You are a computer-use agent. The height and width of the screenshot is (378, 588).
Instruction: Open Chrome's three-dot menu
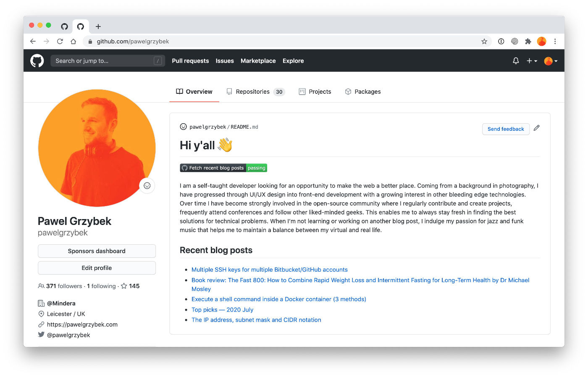tap(555, 41)
